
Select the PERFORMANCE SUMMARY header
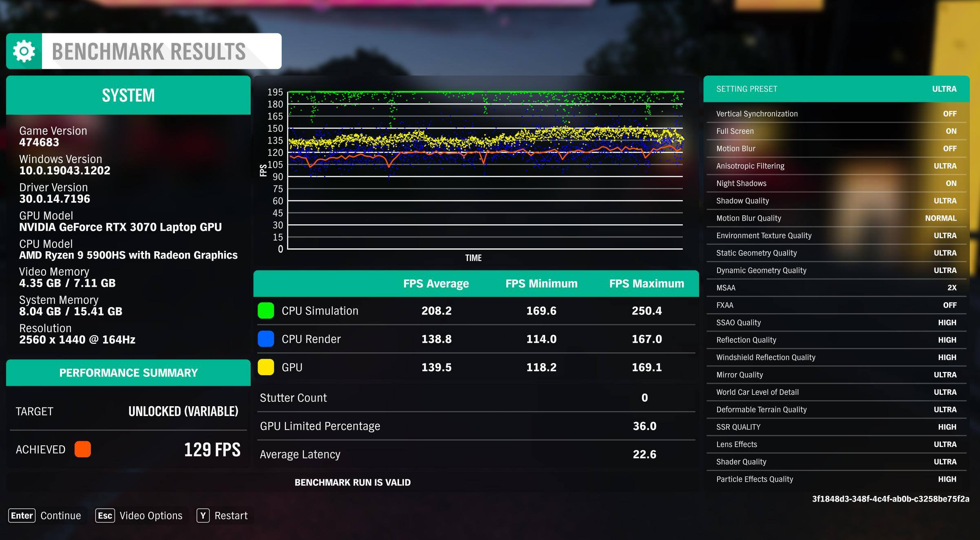[x=128, y=373]
